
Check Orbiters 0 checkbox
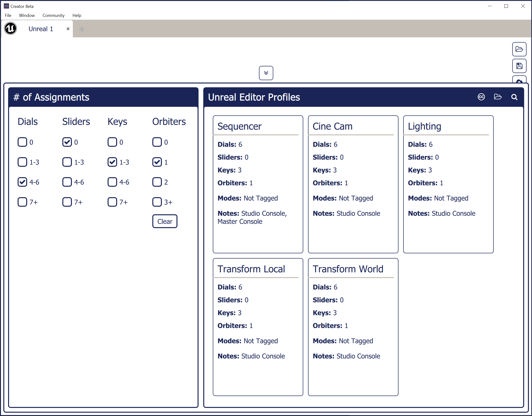[157, 142]
